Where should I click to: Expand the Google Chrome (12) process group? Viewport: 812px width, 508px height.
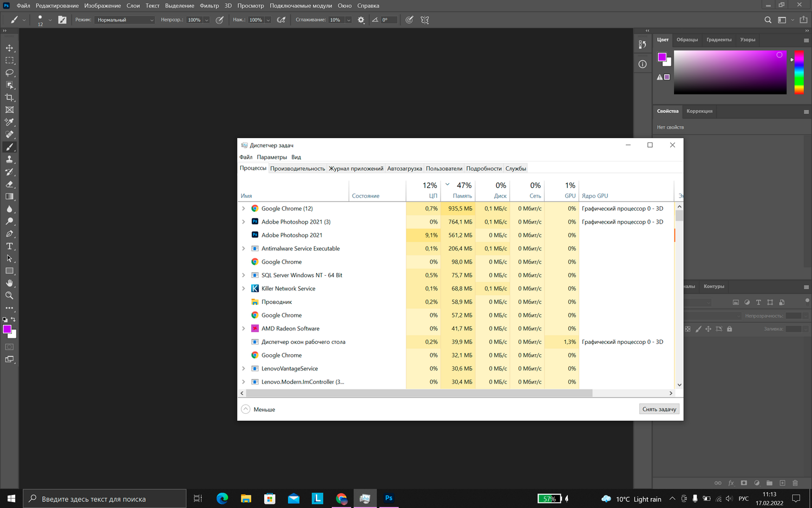(x=244, y=209)
